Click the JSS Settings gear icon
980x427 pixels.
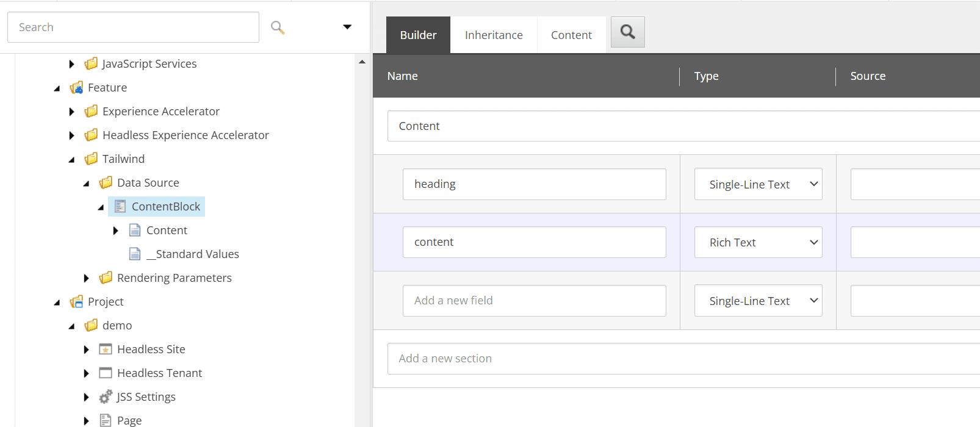coord(106,397)
